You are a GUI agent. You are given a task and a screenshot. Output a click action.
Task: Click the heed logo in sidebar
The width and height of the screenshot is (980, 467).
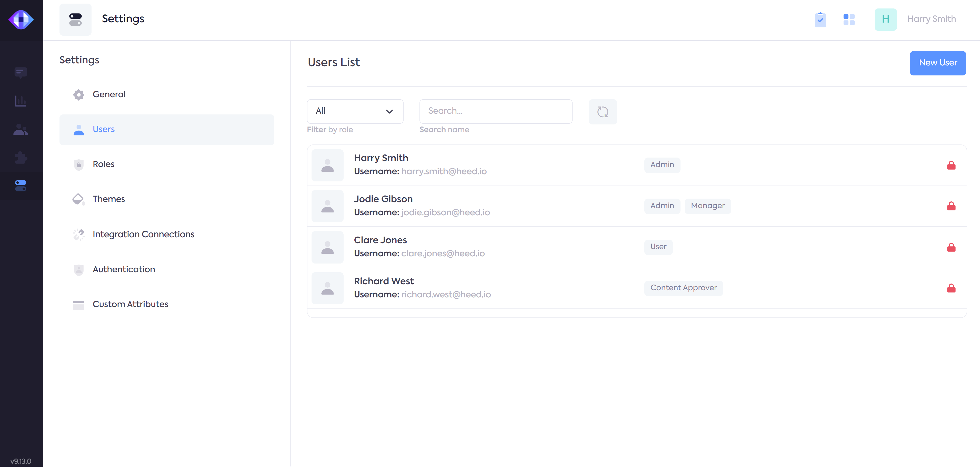(21, 20)
